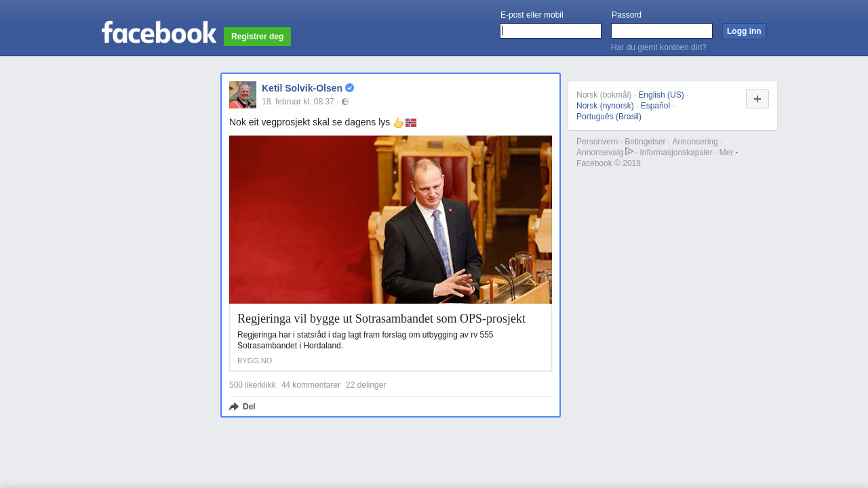The width and height of the screenshot is (868, 488).
Task: Expand the Mer dropdown in the footer
Action: (x=729, y=152)
